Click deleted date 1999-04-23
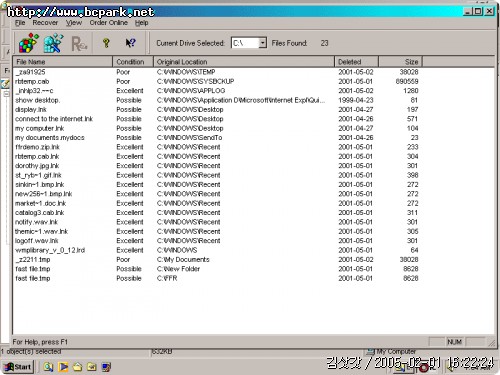500x375 pixels. pyautogui.click(x=356, y=100)
